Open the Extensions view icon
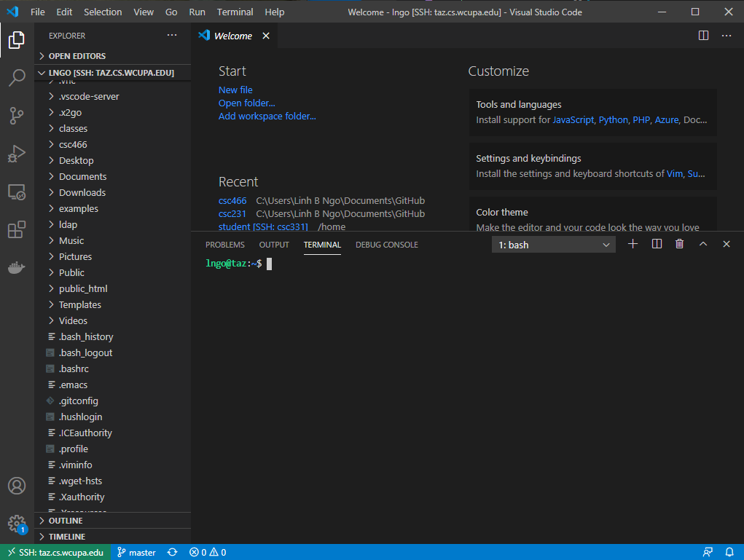The width and height of the screenshot is (744, 560). [17, 230]
